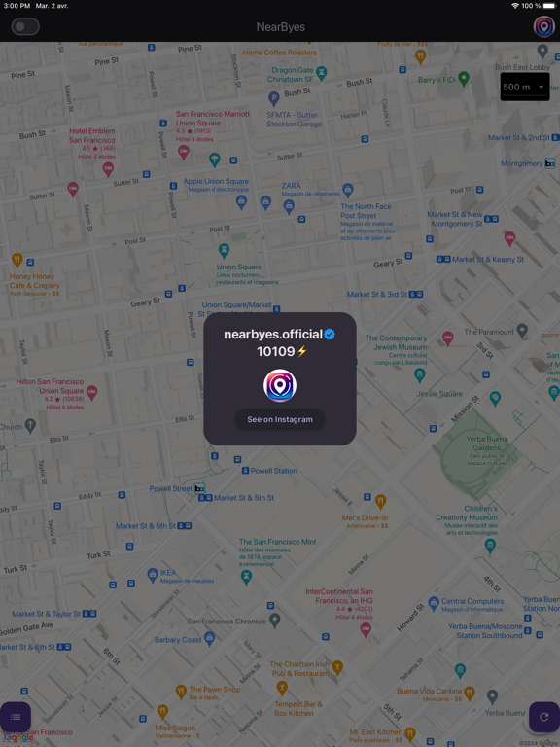The height and width of the screenshot is (747, 560).
Task: Select the Jessie Square label
Action: pos(439,394)
